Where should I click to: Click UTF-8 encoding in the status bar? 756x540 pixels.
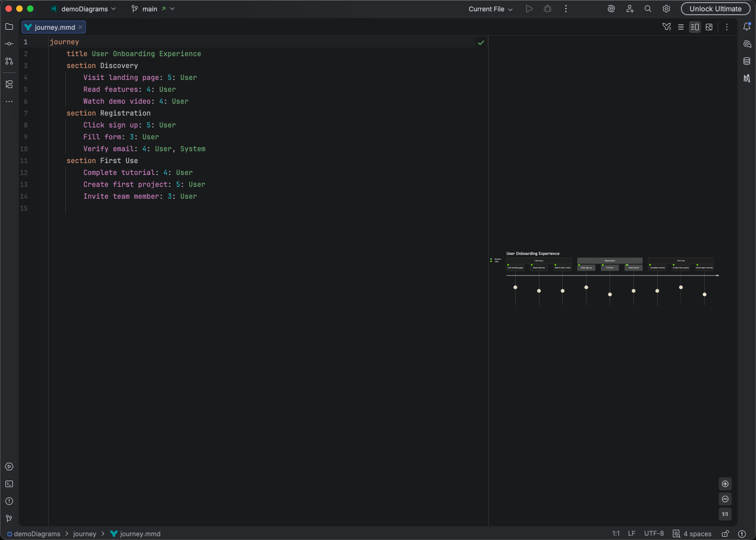pos(654,534)
